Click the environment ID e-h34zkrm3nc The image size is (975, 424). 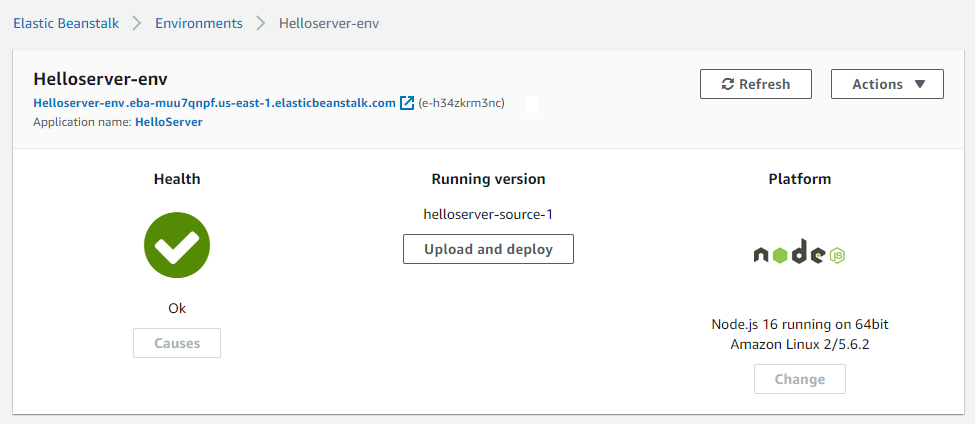click(x=461, y=103)
